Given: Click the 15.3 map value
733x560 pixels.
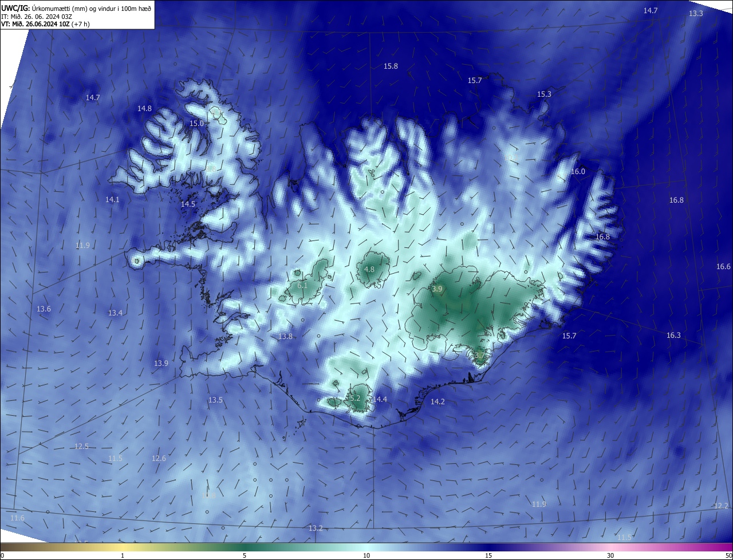Looking at the screenshot, I should [544, 94].
